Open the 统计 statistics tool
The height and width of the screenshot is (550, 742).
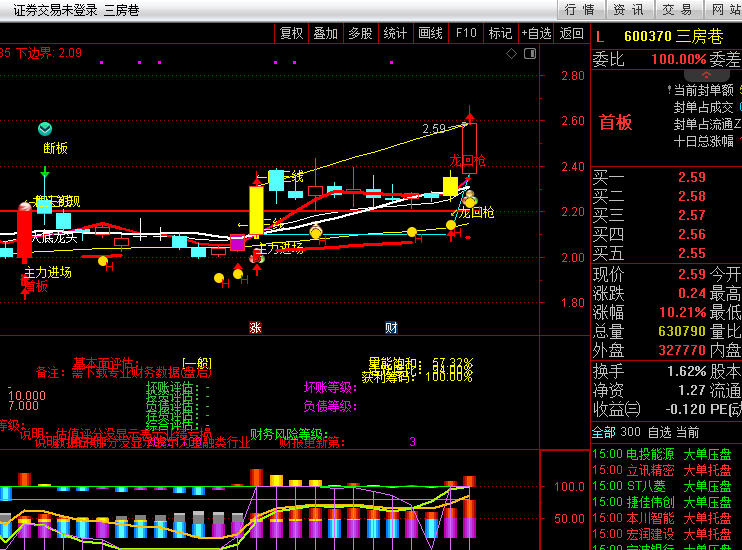(x=395, y=33)
